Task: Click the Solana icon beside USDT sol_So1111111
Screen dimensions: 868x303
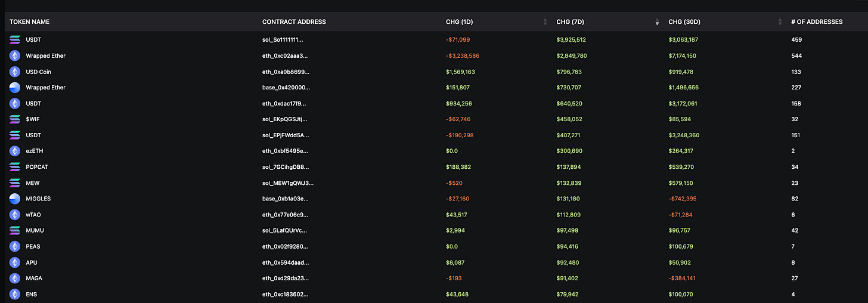Action: pyautogui.click(x=15, y=40)
